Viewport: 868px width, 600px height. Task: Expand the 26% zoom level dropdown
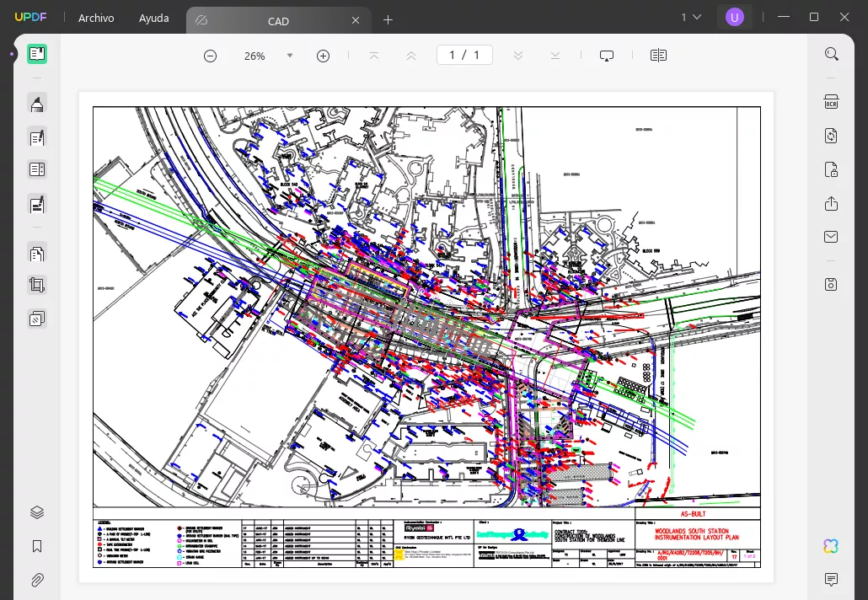pos(290,56)
